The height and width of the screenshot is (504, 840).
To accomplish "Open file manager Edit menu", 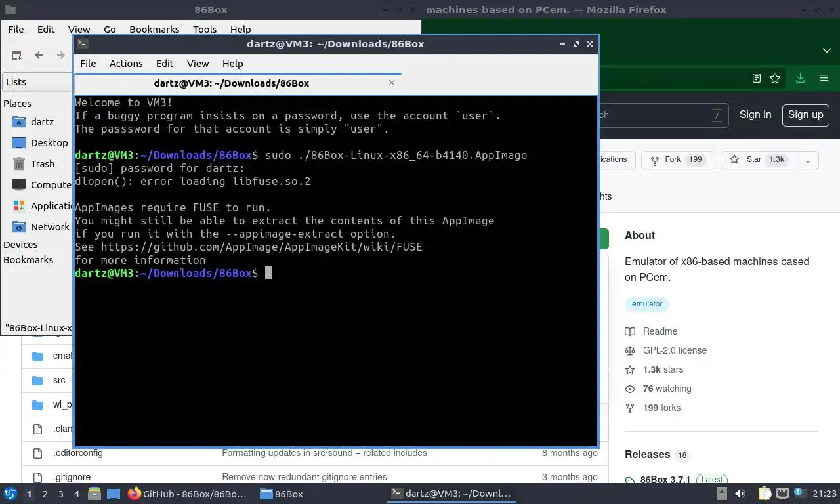I will (46, 29).
